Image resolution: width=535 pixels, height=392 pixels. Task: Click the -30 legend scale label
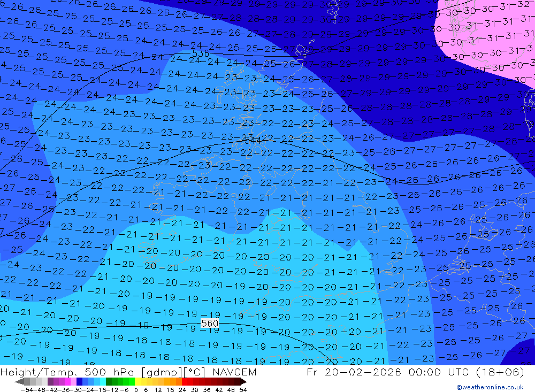pos(76,390)
